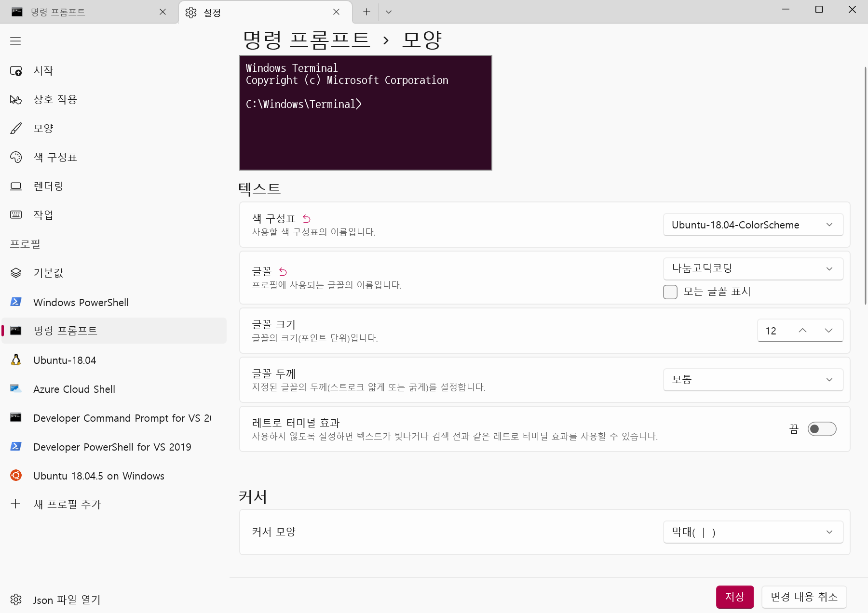Click the command prompt icon in first tab
868x613 pixels.
[x=17, y=12]
